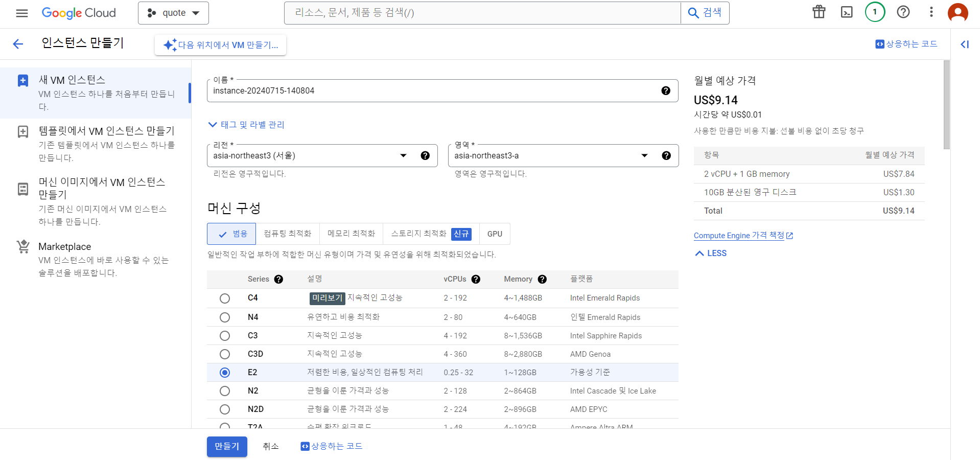This screenshot has height=460, width=980.
Task: Click the Google Cloud logo
Action: pyautogui.click(x=79, y=13)
